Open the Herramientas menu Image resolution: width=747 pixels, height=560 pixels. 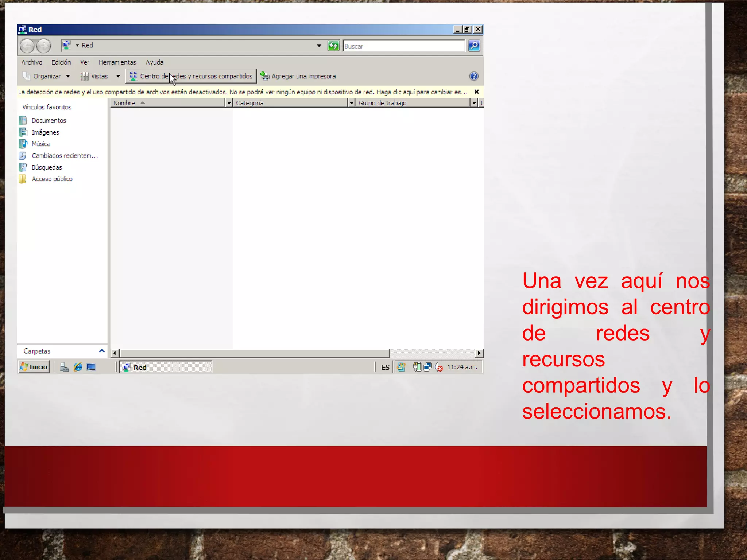click(117, 62)
